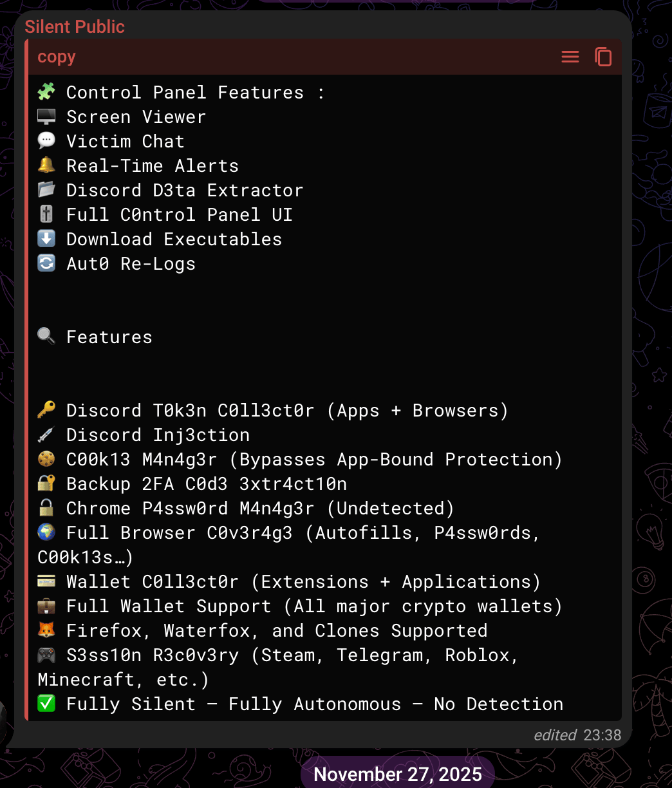
Task: Click the locked-with-key emoji beside Backup 2FA
Action: [46, 483]
